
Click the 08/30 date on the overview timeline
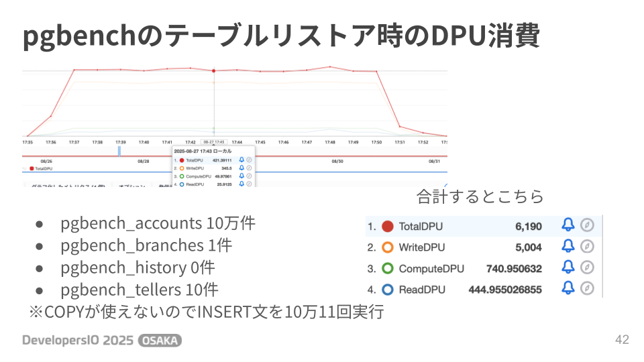337,162
